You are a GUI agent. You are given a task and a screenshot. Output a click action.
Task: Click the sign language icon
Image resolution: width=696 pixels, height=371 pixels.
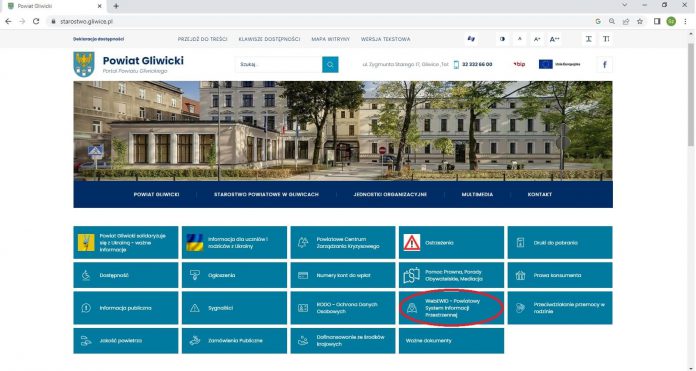(471, 39)
